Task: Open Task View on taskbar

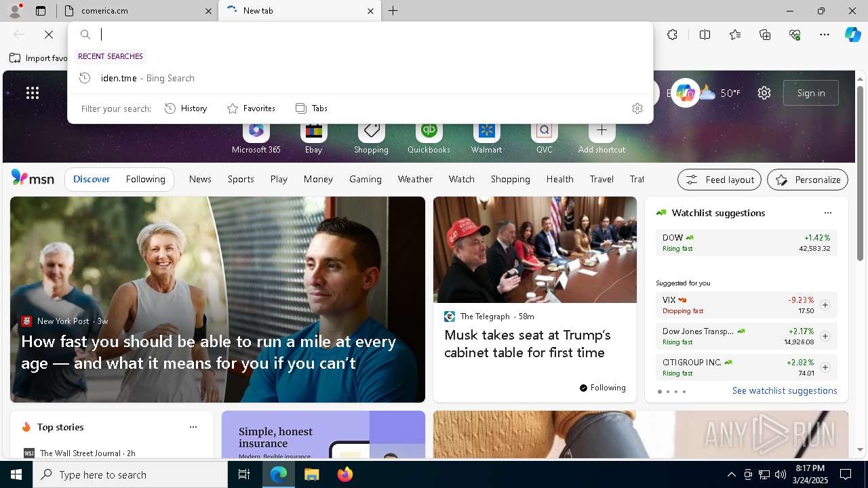Action: 244,474
